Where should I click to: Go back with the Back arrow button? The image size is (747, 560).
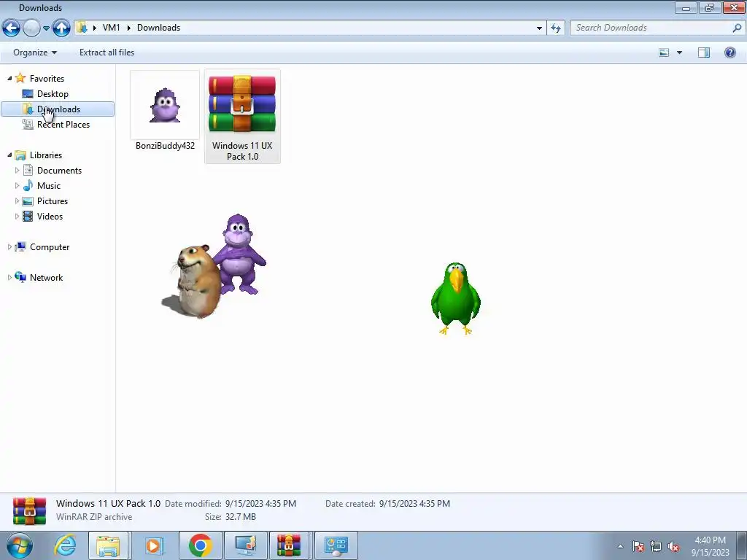(x=11, y=28)
